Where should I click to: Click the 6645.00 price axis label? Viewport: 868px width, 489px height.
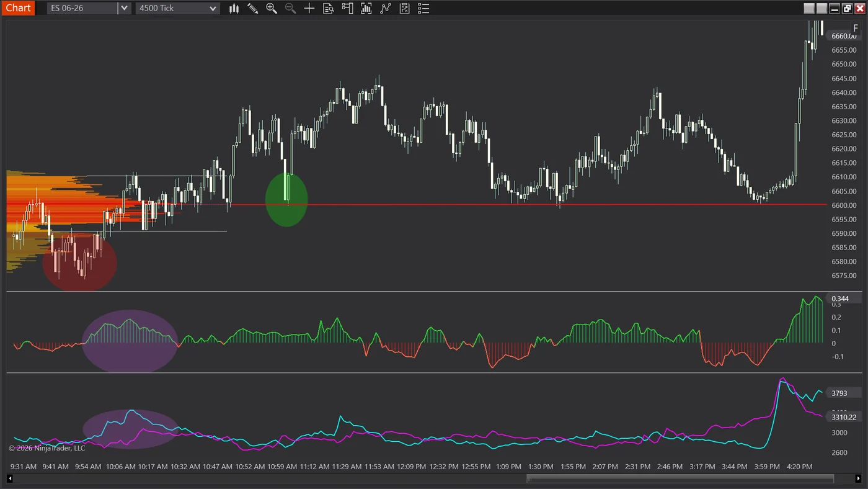tap(844, 78)
